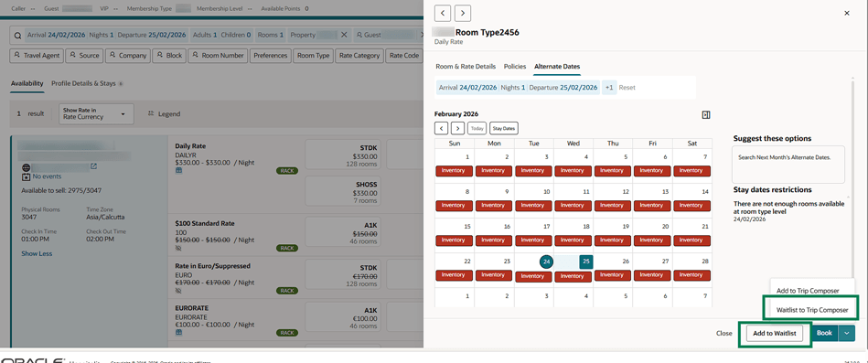This screenshot has width=868, height=363.
Task: Click the Today calendar button
Action: point(477,128)
